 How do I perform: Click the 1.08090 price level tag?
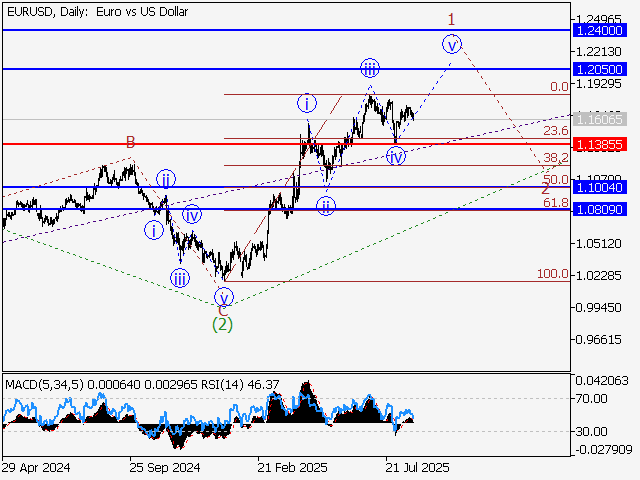[601, 210]
